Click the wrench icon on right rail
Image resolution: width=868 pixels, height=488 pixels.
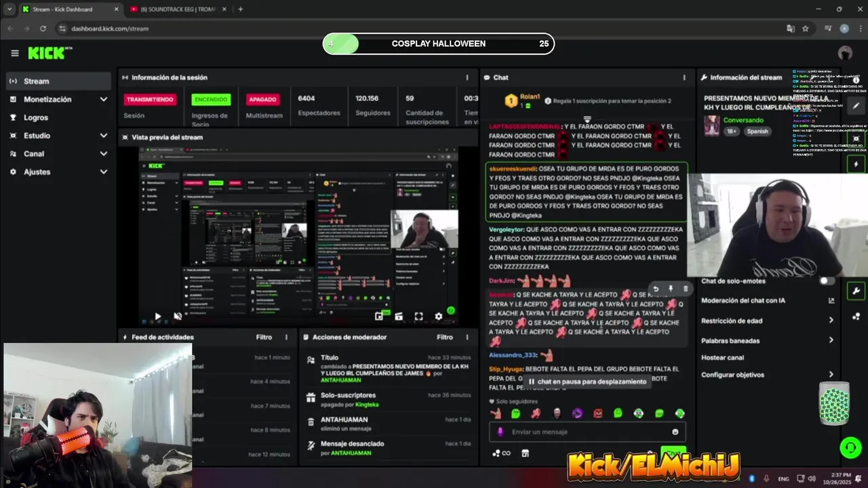coord(856,291)
